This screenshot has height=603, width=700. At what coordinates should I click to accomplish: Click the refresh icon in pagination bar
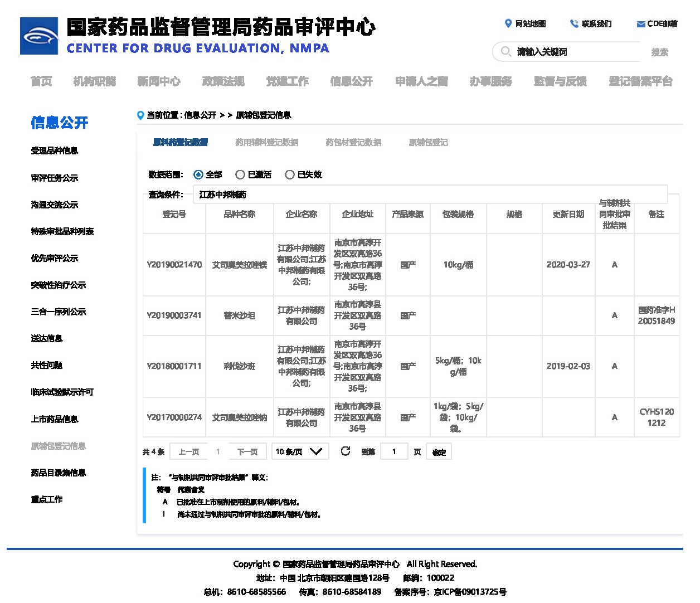tap(346, 451)
